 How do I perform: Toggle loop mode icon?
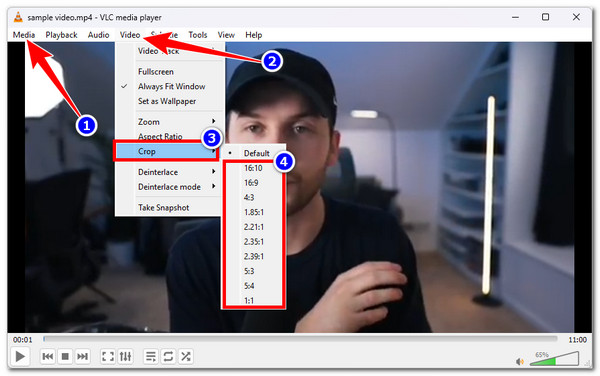pyautogui.click(x=168, y=356)
